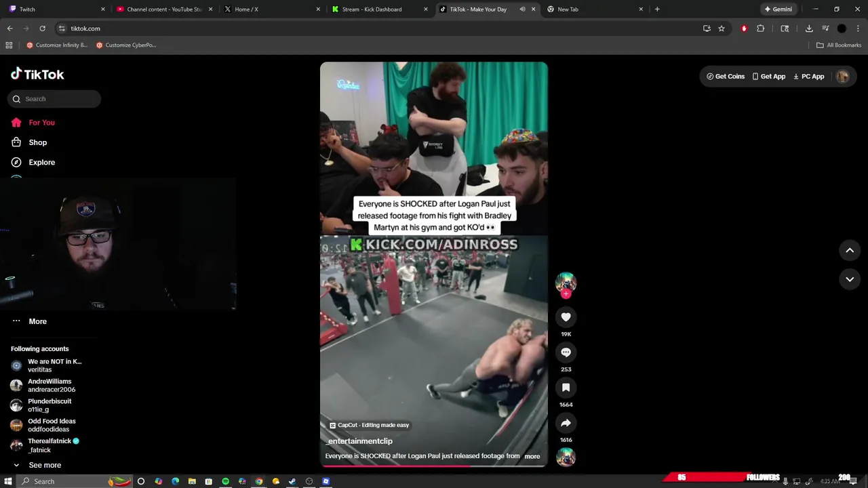This screenshot has height=488, width=868.
Task: Click the Gemini button
Action: point(778,9)
